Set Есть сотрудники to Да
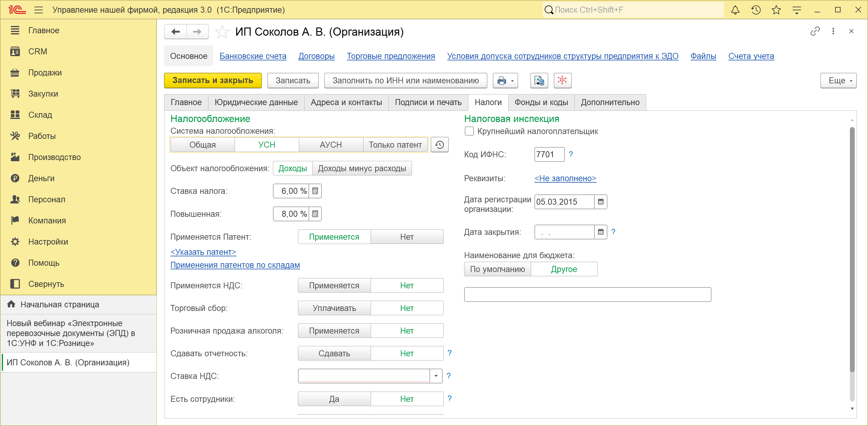868x426 pixels. pos(334,399)
